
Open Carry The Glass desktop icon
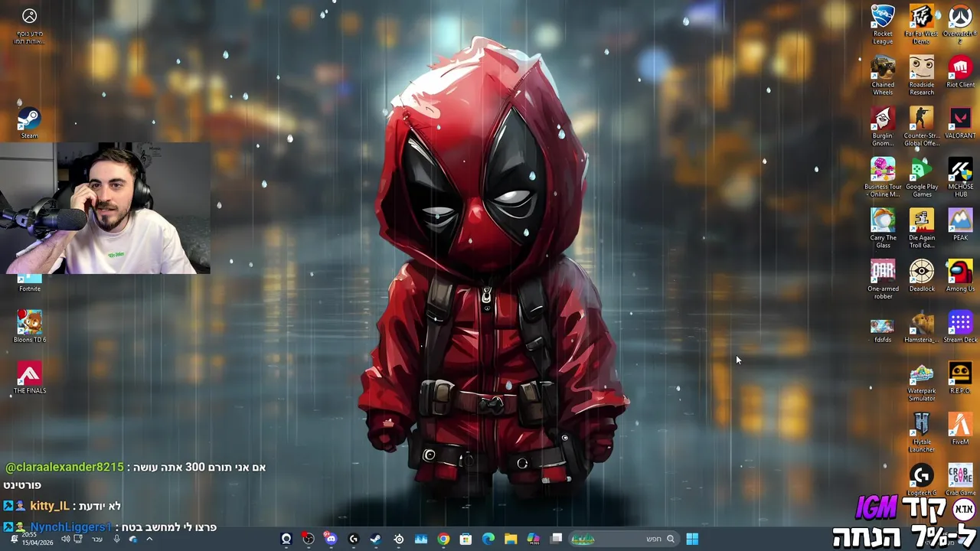point(883,228)
